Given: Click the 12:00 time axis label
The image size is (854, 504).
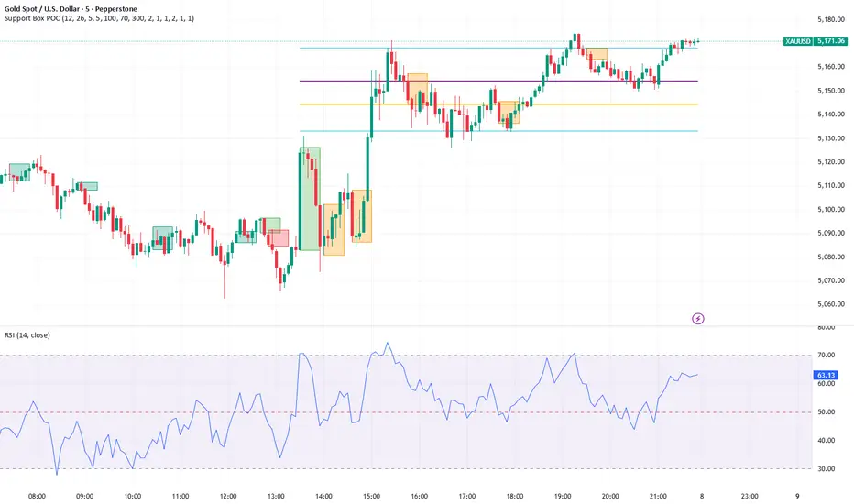Looking at the screenshot, I should tap(228, 496).
